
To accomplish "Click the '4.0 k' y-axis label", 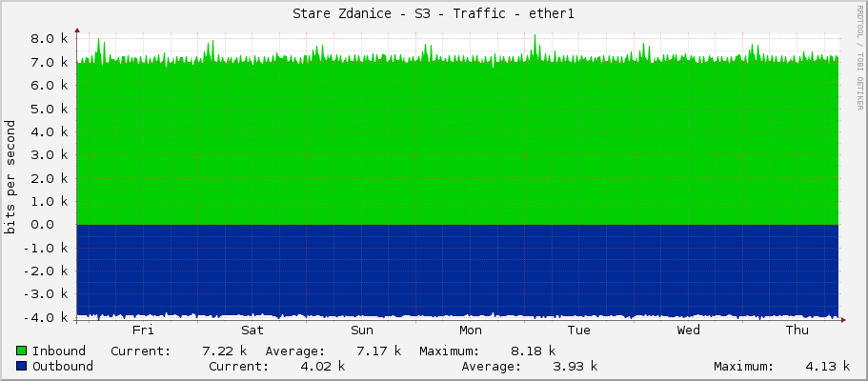I will pyautogui.click(x=50, y=131).
